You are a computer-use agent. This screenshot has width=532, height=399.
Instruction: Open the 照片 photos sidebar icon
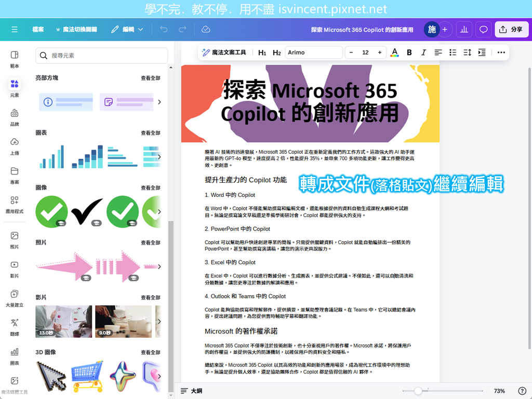pyautogui.click(x=14, y=240)
